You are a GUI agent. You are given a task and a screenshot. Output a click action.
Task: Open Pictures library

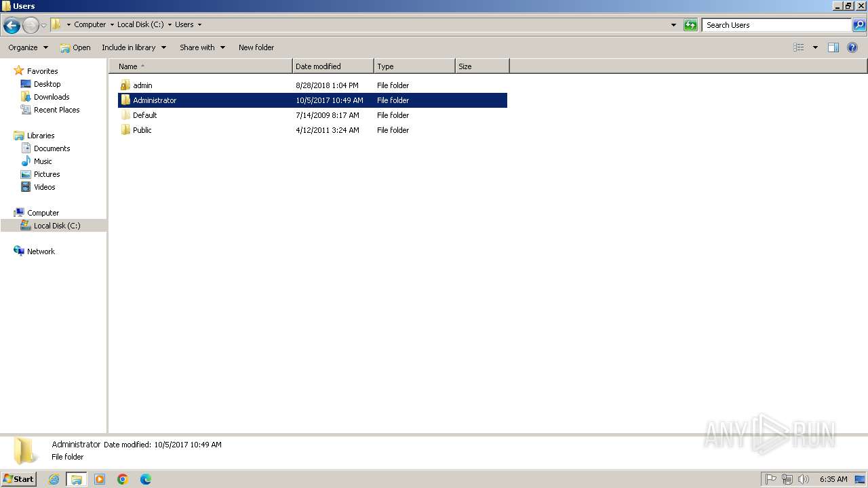click(47, 174)
